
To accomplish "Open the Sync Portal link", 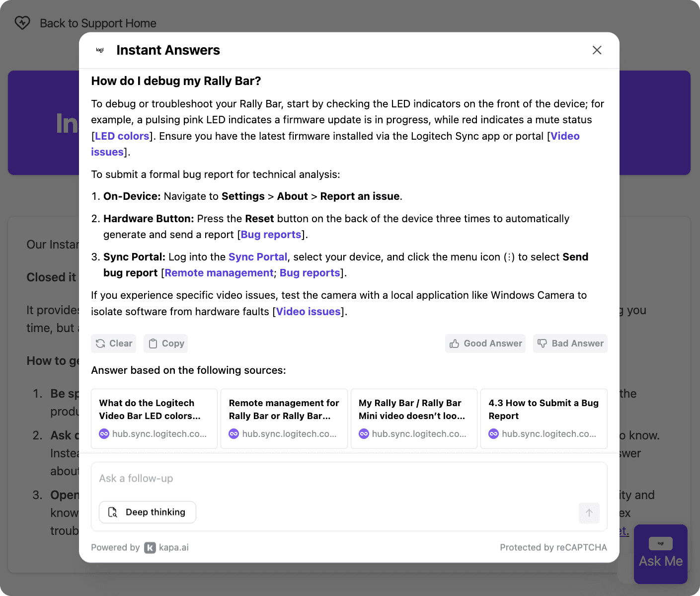I will click(258, 257).
